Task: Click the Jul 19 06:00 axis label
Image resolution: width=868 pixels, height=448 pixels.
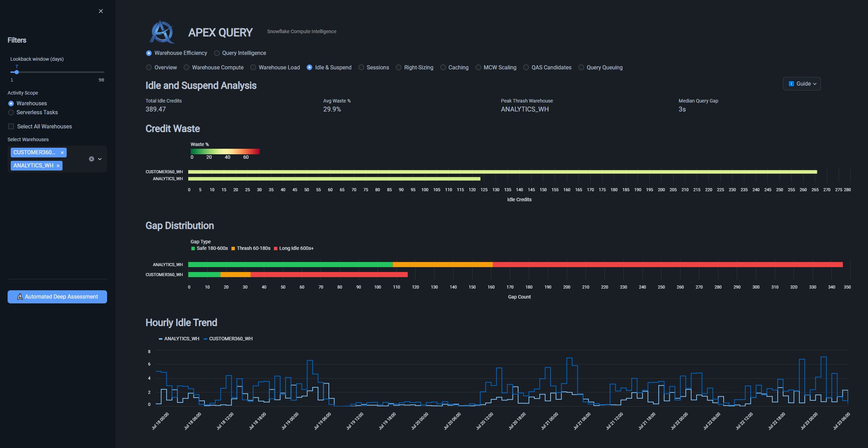Action: (322, 421)
